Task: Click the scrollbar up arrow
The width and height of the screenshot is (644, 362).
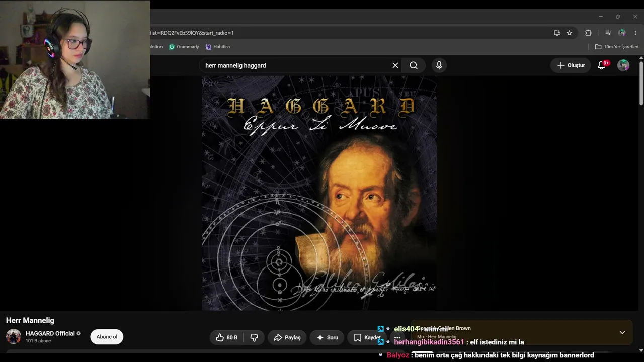Action: click(x=641, y=58)
